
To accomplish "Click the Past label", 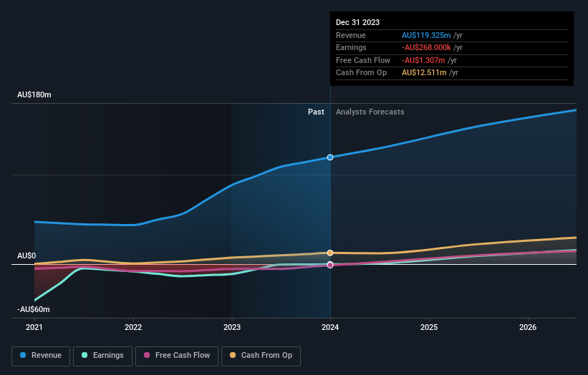I will 316,112.
